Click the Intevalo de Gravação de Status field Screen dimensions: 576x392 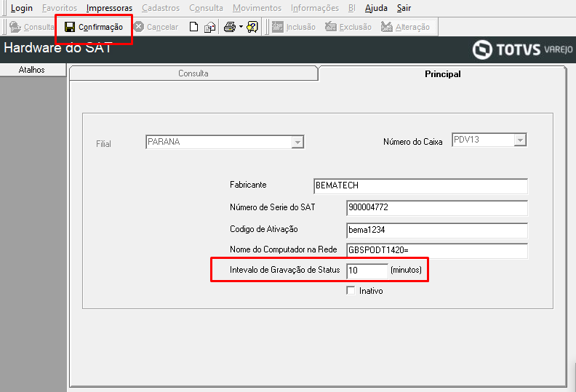(367, 271)
